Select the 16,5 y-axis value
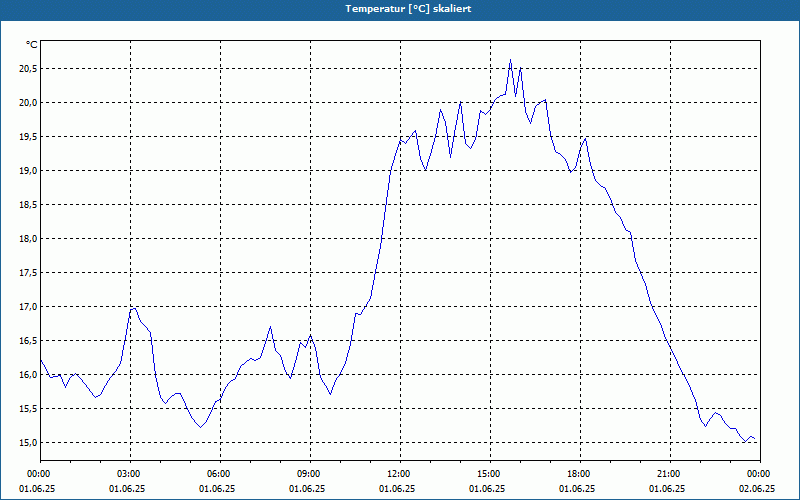800x500 pixels. 28,341
